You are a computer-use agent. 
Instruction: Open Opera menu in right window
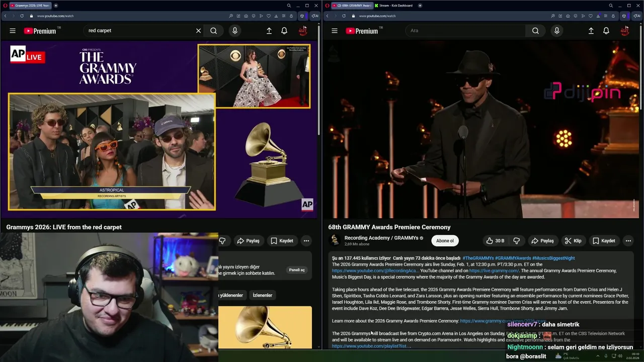[327, 6]
